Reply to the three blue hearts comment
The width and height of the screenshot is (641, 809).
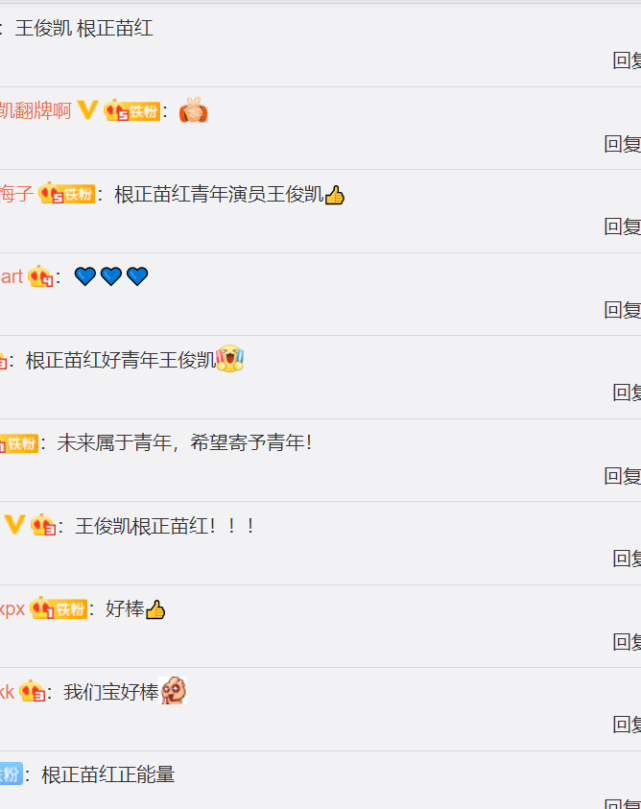(x=622, y=310)
